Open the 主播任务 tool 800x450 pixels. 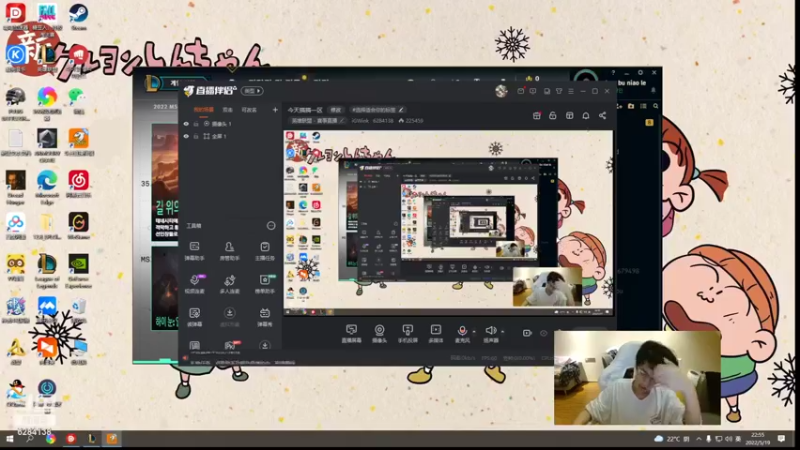[265, 251]
